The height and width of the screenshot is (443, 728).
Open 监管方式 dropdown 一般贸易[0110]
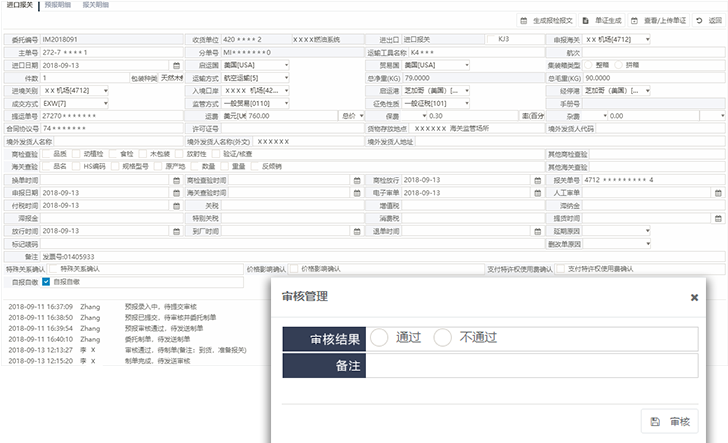256,104
